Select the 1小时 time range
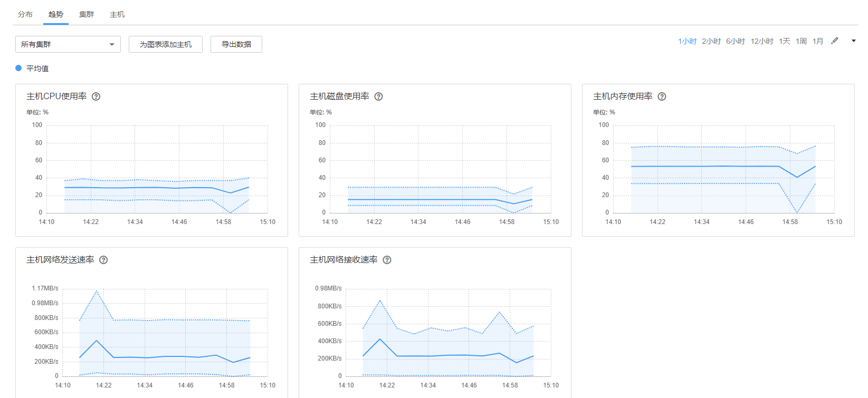Screen dimensions: 868x398 [687, 41]
